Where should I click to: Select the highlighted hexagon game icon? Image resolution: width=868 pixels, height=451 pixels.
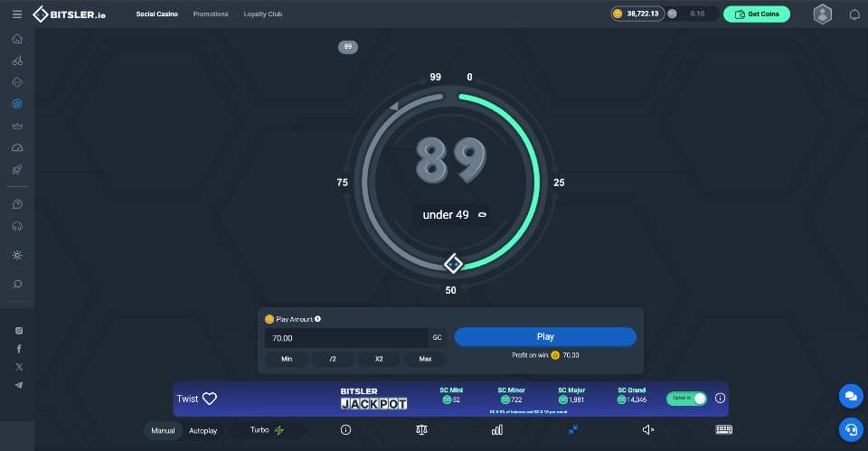click(x=17, y=104)
